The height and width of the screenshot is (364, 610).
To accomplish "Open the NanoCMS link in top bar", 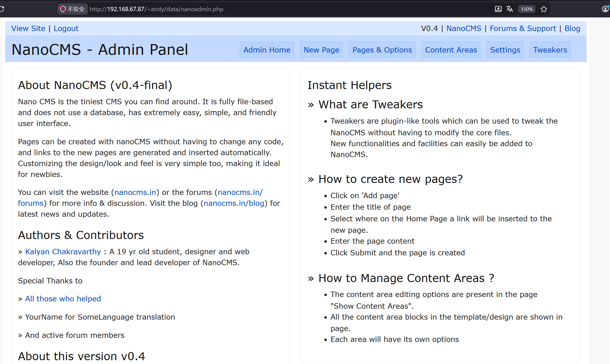I will coord(464,29).
